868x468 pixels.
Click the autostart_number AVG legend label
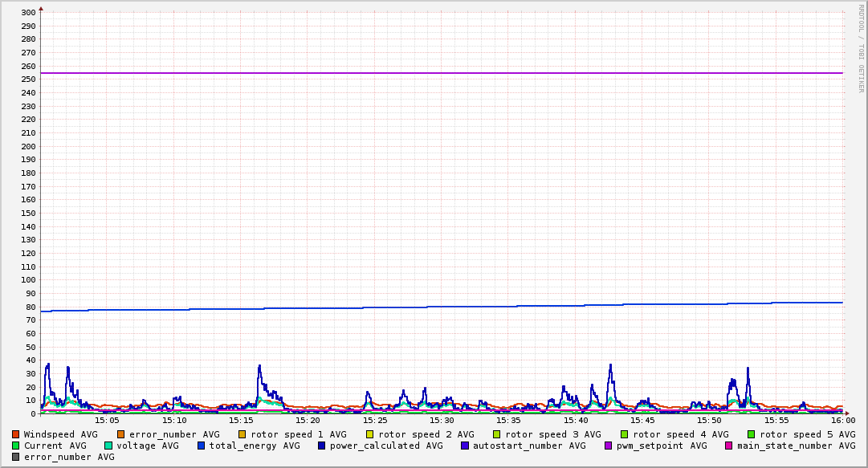529,446
